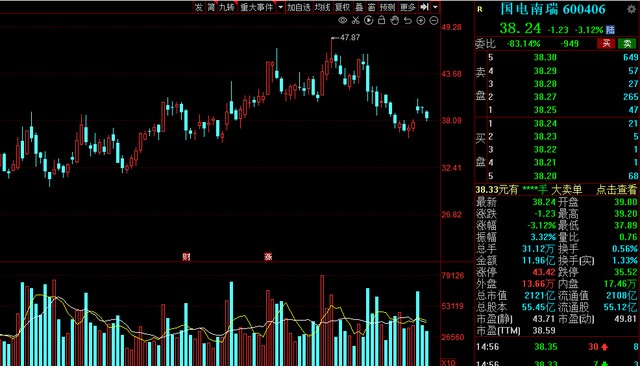Open the 重大事件 menu
The width and height of the screenshot is (640, 366).
[x=256, y=7]
